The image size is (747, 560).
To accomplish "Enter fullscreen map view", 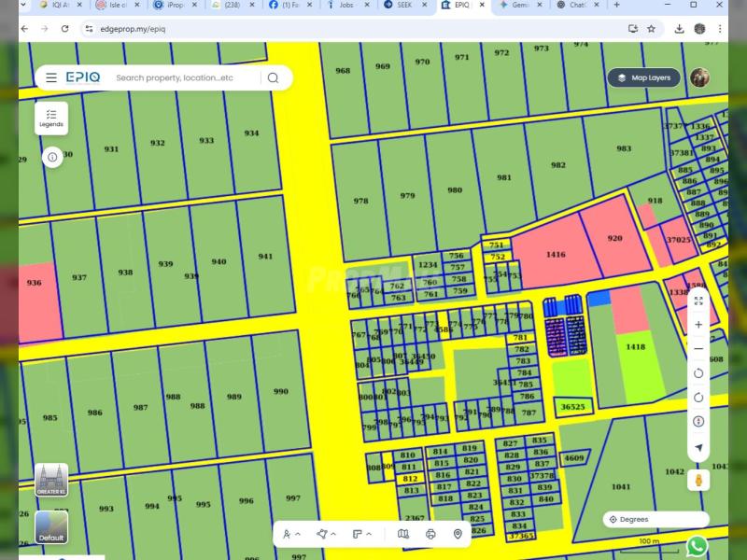I will (x=698, y=301).
